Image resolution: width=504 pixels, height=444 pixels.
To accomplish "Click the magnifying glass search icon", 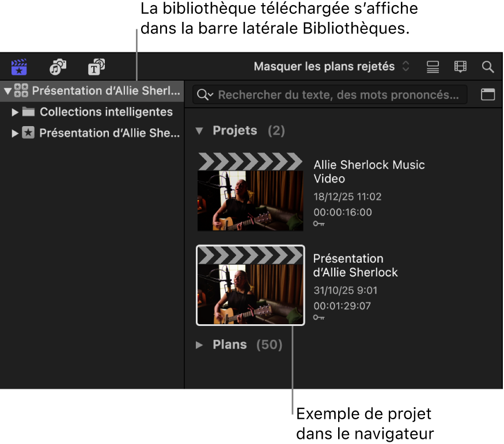I will click(488, 67).
